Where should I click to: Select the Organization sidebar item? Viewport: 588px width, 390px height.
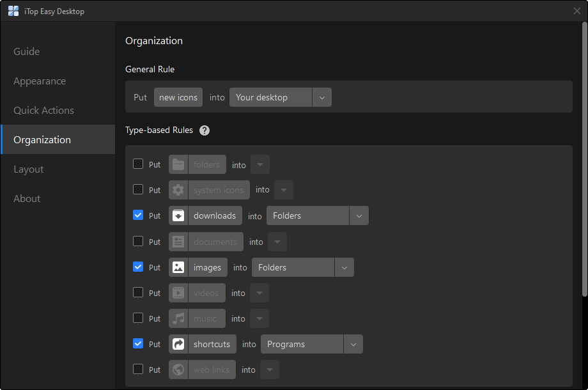[x=58, y=139]
